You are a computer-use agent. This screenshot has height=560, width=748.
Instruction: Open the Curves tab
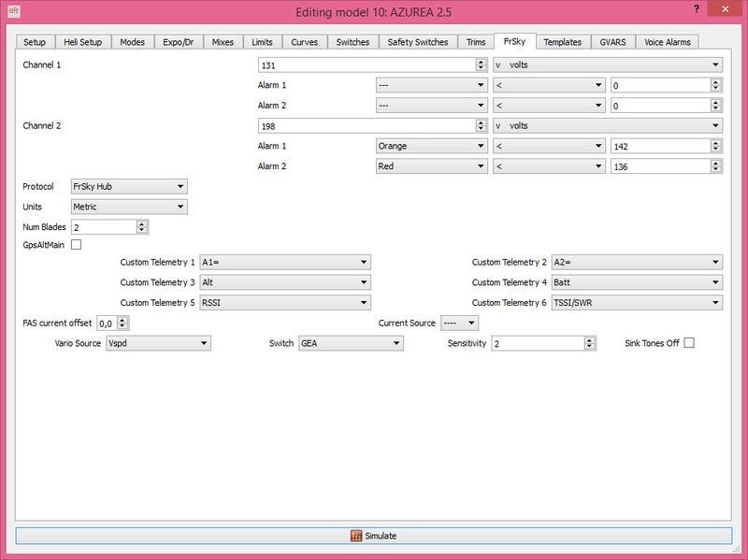pos(305,42)
